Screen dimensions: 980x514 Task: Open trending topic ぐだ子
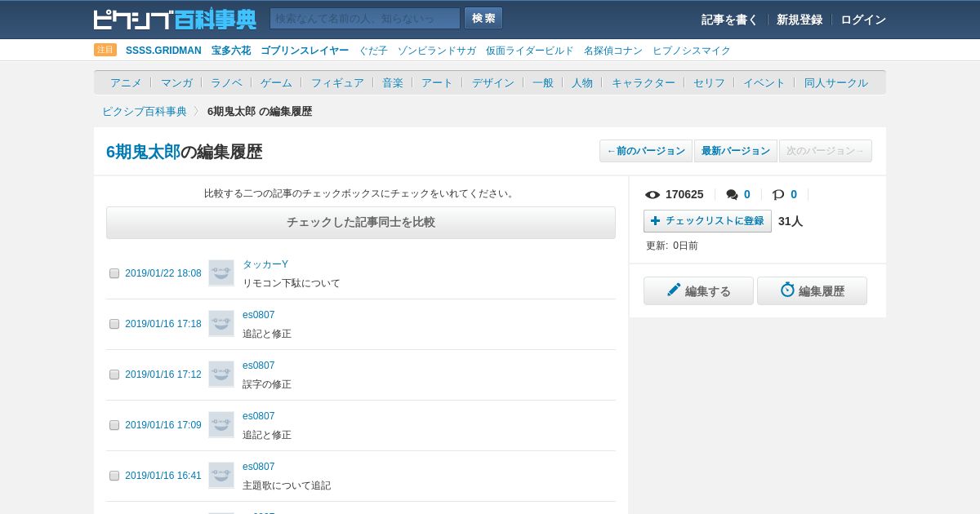coord(373,51)
